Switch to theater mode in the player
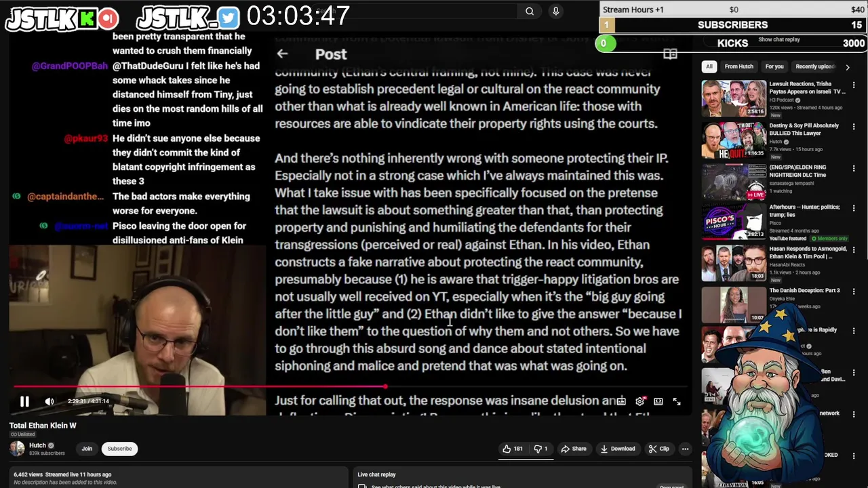The image size is (868, 488). 658,401
